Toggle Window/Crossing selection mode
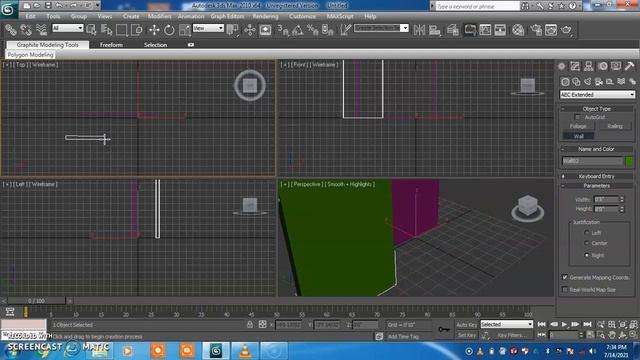Image resolution: width=640 pixels, height=360 pixels. [x=137, y=30]
